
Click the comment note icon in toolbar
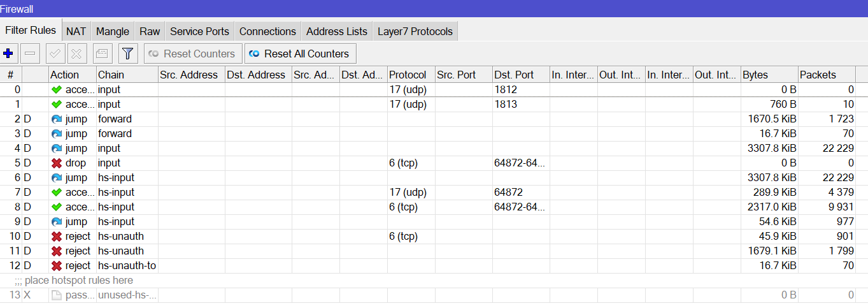coord(103,54)
